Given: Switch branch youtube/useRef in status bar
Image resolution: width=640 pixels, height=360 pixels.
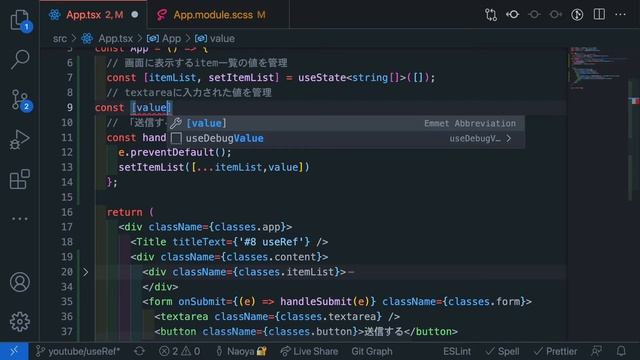Looking at the screenshot, I should [78, 351].
